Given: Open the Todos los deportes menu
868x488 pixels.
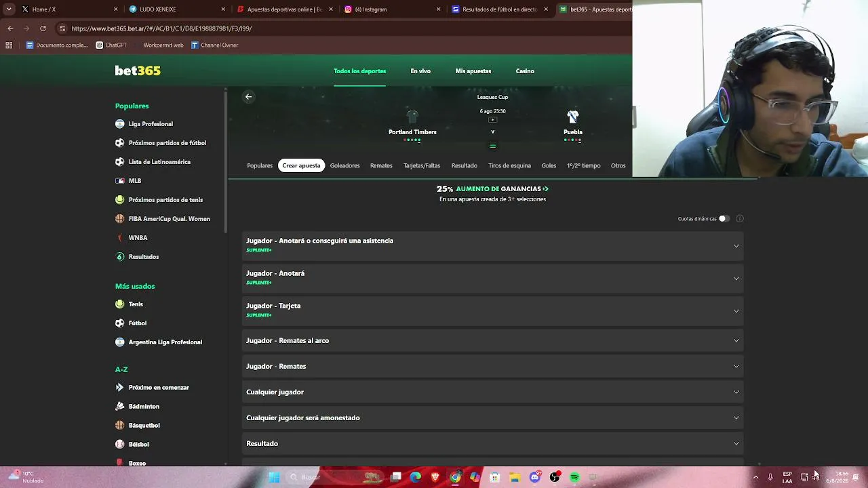Looking at the screenshot, I should (x=359, y=71).
